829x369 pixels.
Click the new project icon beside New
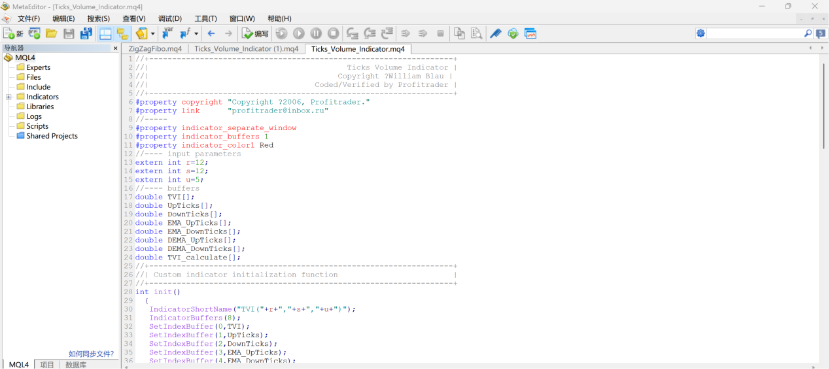(x=34, y=33)
